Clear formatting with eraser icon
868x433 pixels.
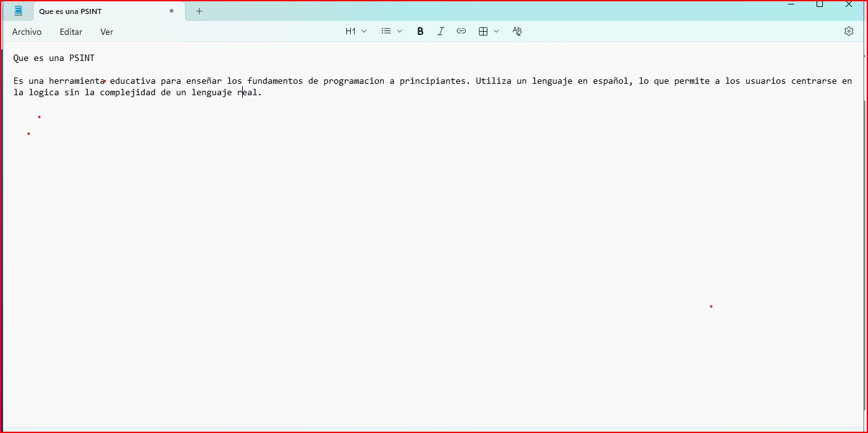tap(517, 31)
